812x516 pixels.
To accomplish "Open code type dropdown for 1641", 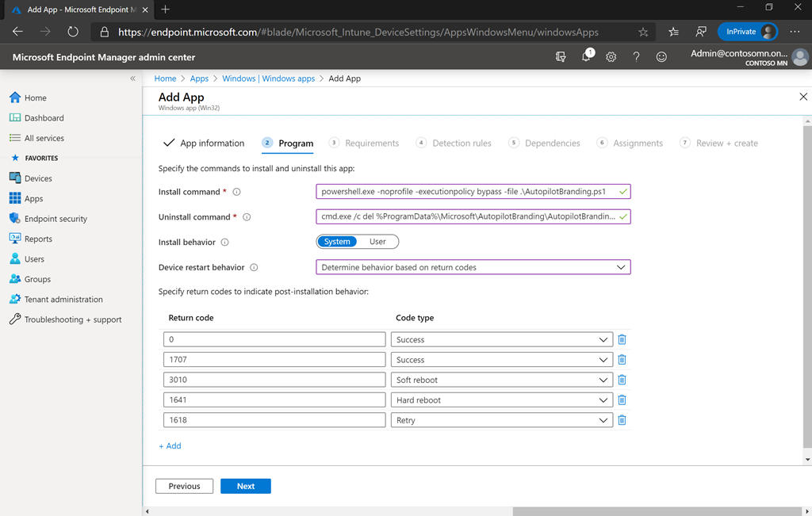I will (502, 400).
